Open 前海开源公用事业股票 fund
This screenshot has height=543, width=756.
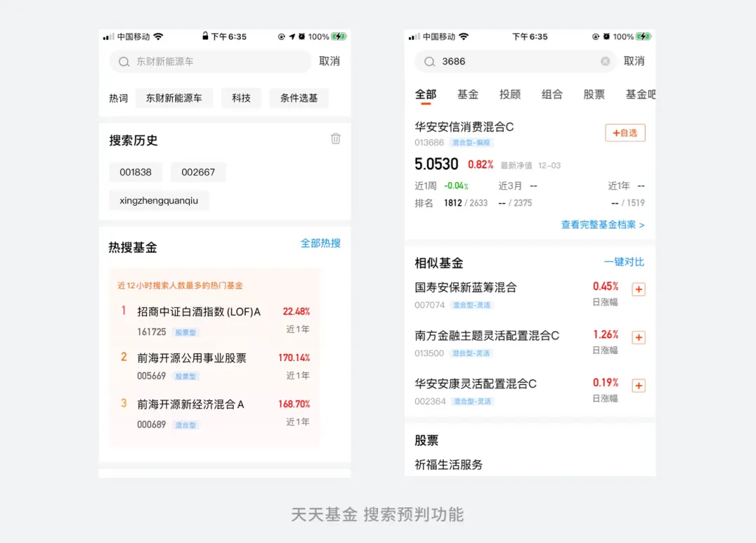215,367
